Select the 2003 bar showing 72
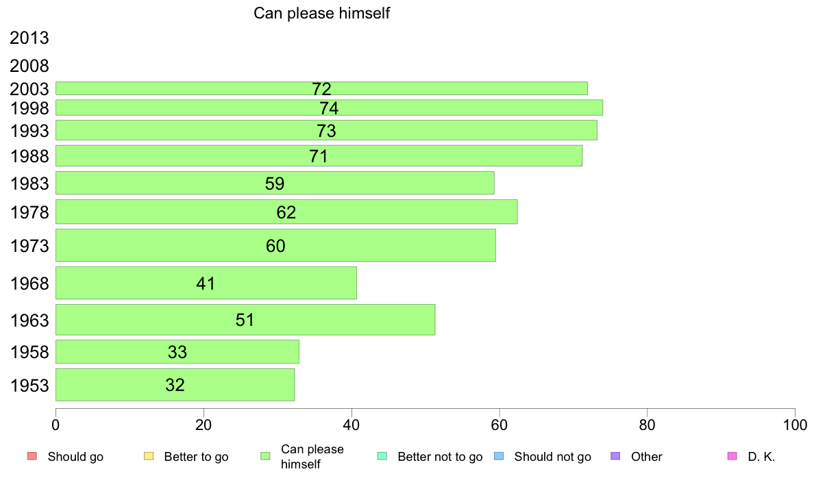This screenshot has width=814, height=504. point(321,88)
